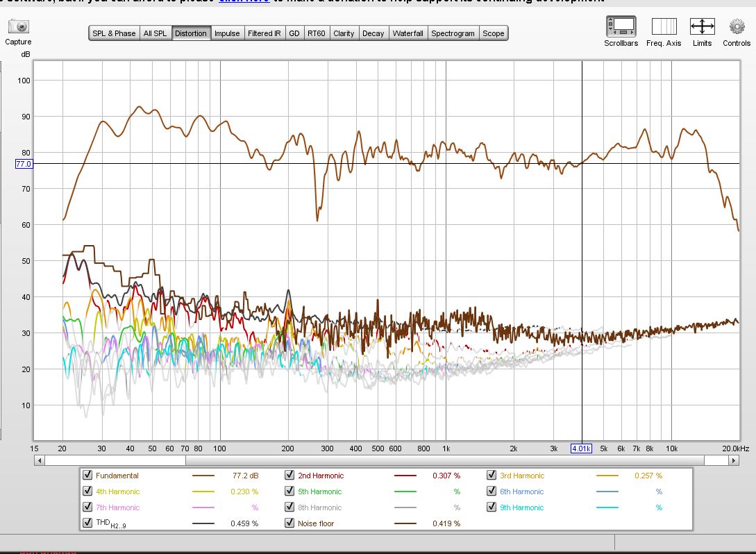
Task: Click the THD 0.459 % value
Action: (244, 523)
